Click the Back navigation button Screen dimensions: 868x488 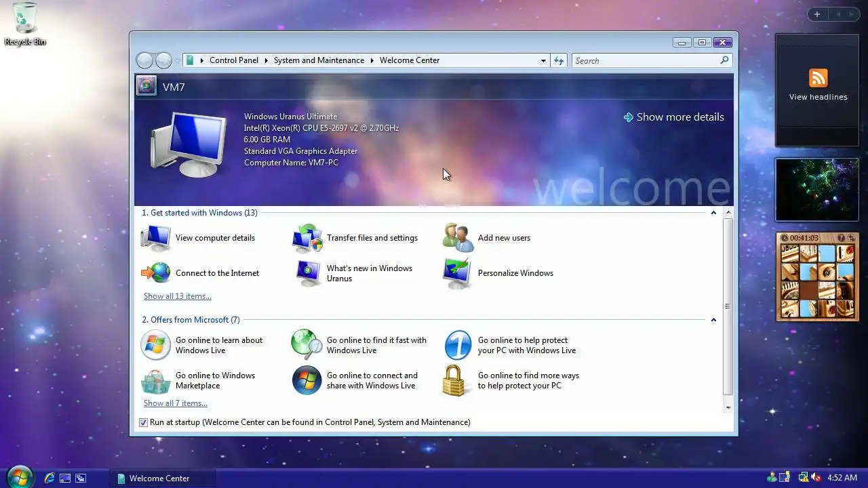(x=144, y=60)
